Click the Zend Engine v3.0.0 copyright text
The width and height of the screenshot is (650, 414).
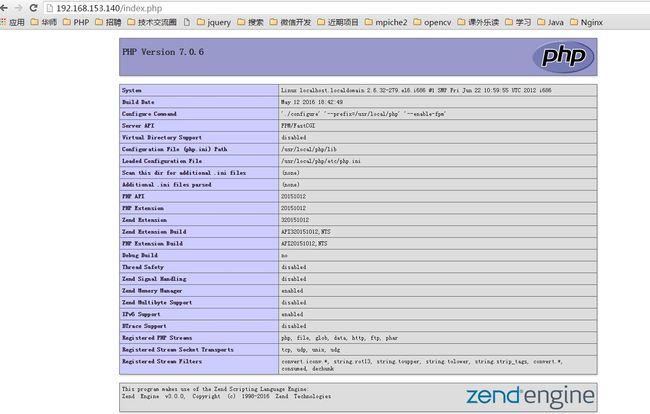coord(226,397)
